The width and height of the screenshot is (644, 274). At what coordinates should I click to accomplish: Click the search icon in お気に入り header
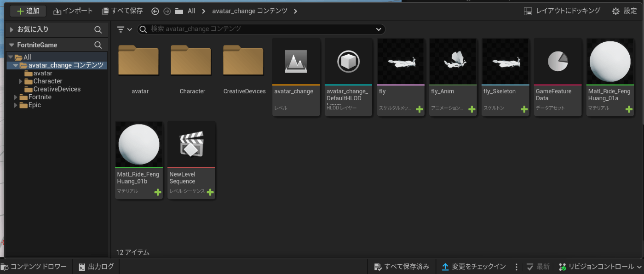[x=98, y=29]
